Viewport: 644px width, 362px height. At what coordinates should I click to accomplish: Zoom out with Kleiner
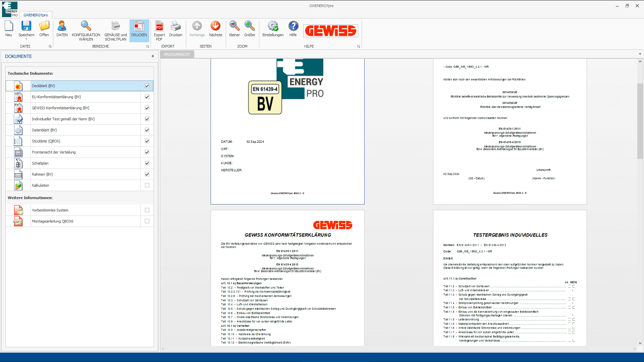(x=234, y=29)
